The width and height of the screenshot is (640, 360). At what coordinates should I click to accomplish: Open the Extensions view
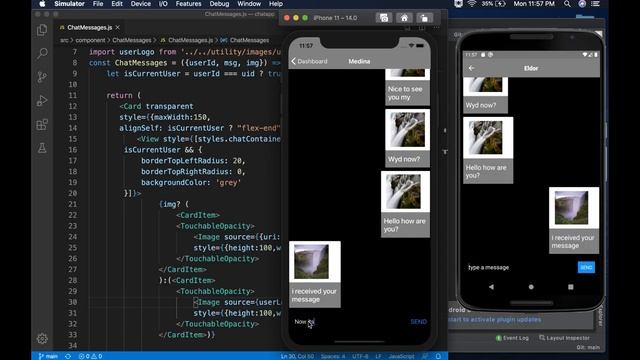(x=42, y=124)
